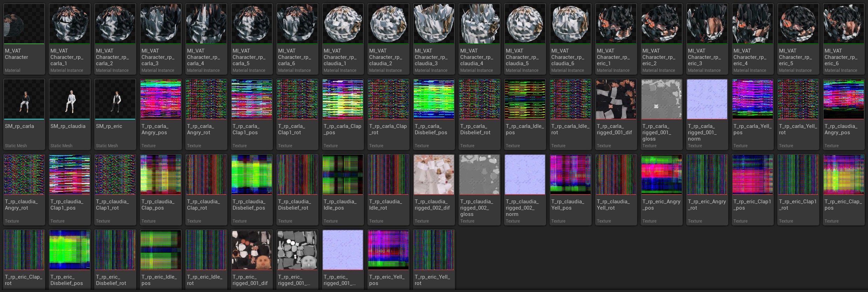Select T_rp_claudia_rigged_002_norm texture
Screen dimensions: 868x292
[x=525, y=190]
